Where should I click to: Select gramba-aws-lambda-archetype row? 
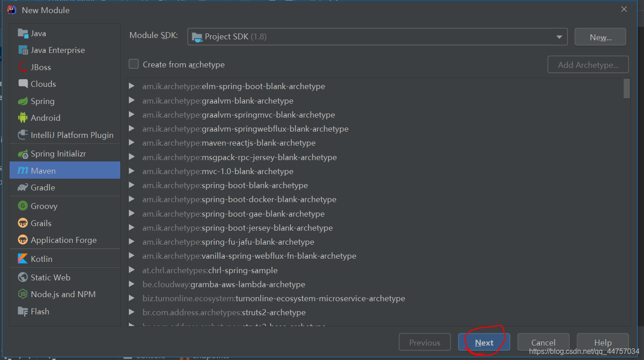pos(375,284)
